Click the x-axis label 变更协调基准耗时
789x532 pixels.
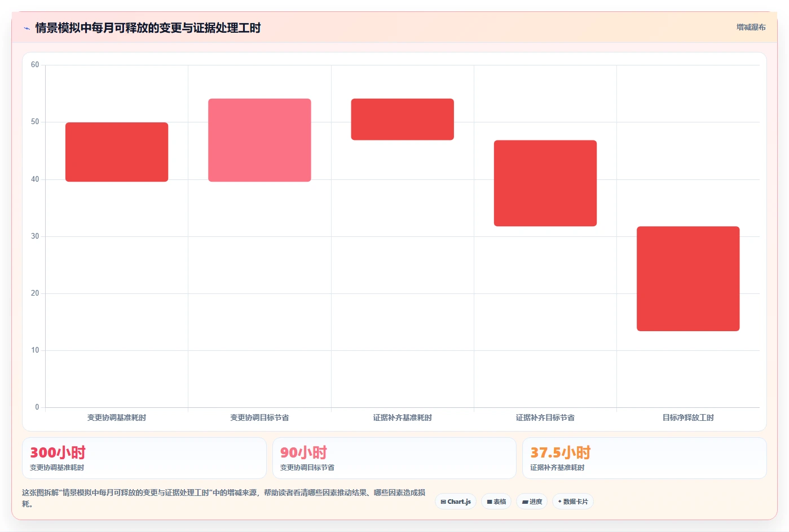117,417
